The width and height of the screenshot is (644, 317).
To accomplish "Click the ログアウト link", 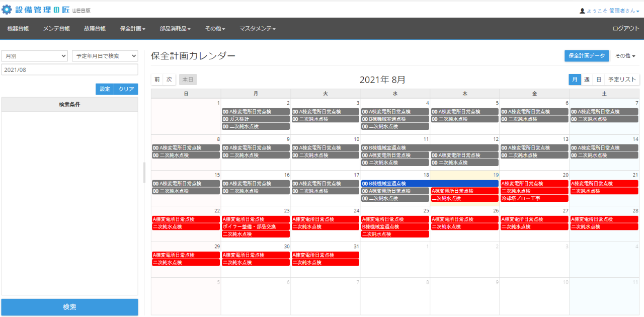I will point(626,29).
